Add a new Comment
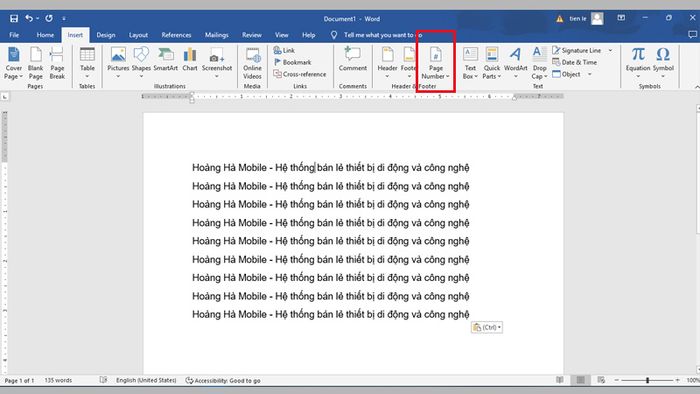700x394 pixels. [353, 59]
